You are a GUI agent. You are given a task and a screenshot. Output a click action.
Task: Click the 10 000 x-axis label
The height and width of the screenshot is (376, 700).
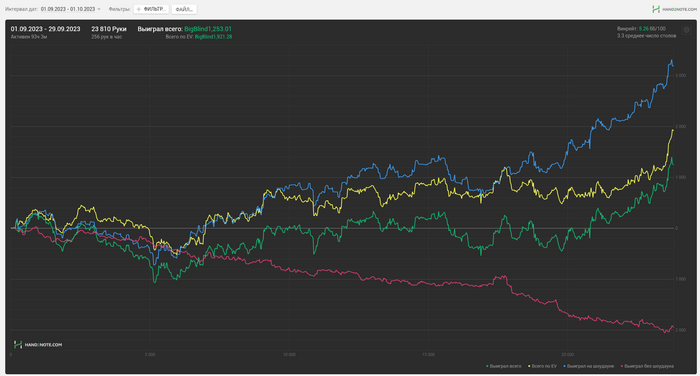pos(289,355)
